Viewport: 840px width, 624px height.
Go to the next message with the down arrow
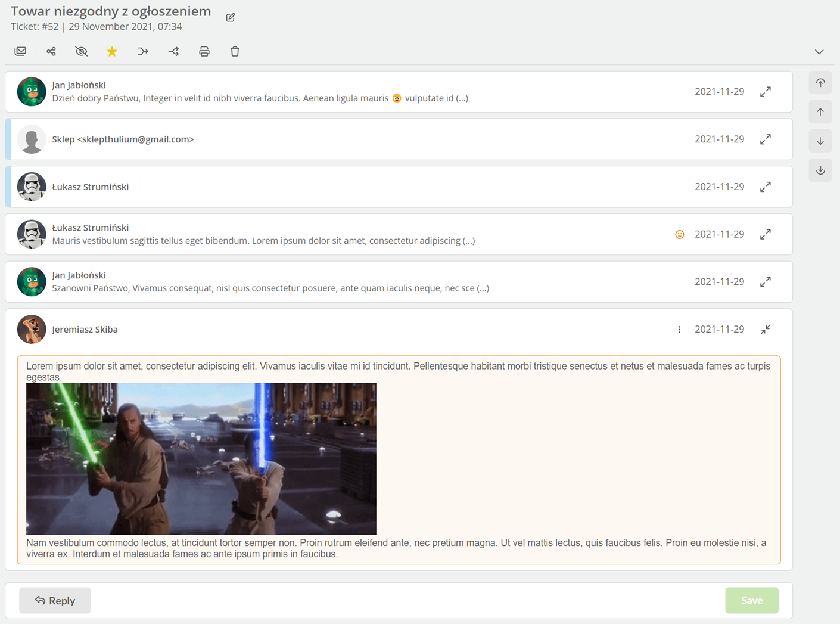[820, 141]
